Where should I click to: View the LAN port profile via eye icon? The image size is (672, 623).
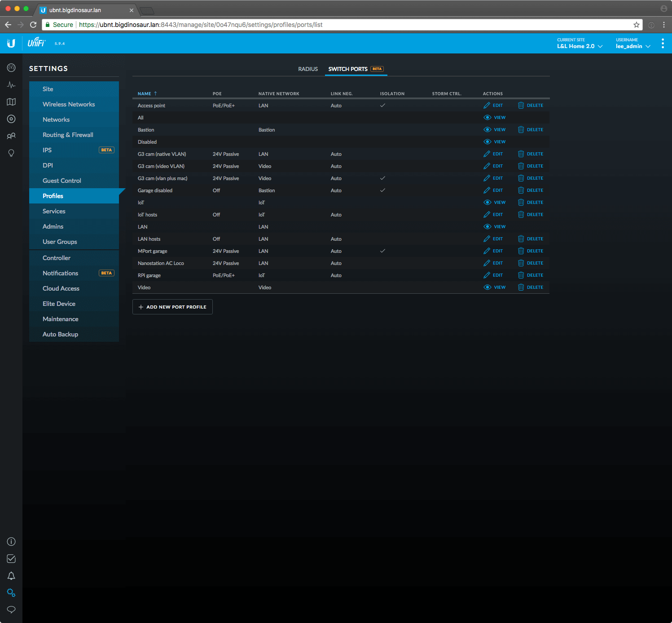tap(487, 227)
